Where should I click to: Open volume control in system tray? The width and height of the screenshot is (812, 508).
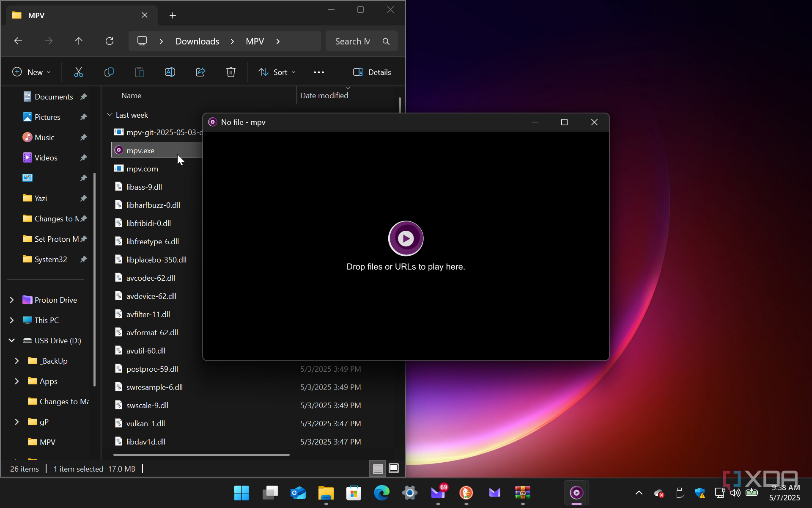[735, 493]
